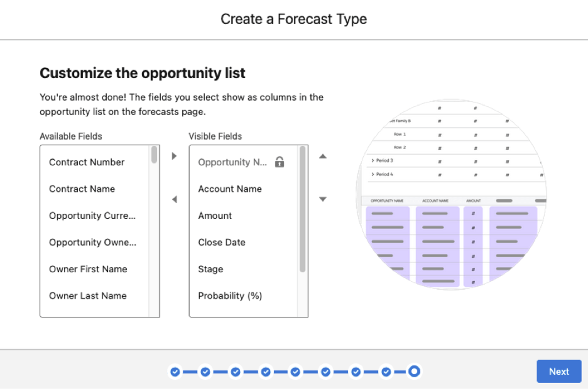Select Close Date in Visible Fields
Viewport: 588px width, 389px height.
click(x=222, y=242)
